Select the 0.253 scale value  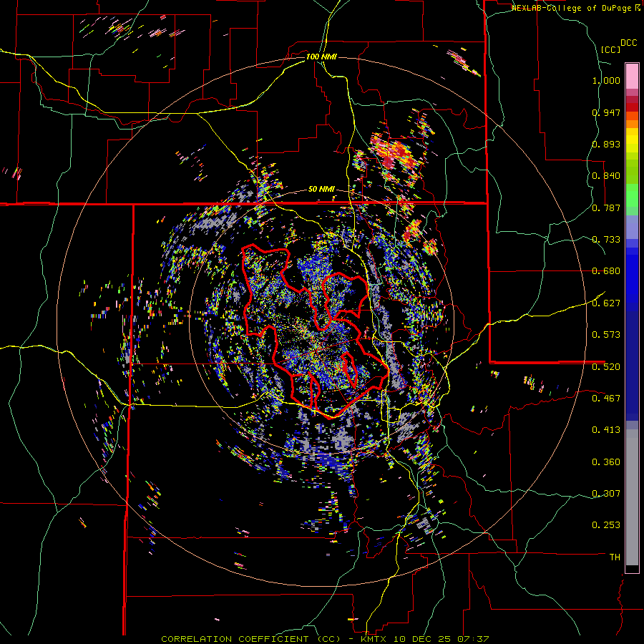(606, 525)
